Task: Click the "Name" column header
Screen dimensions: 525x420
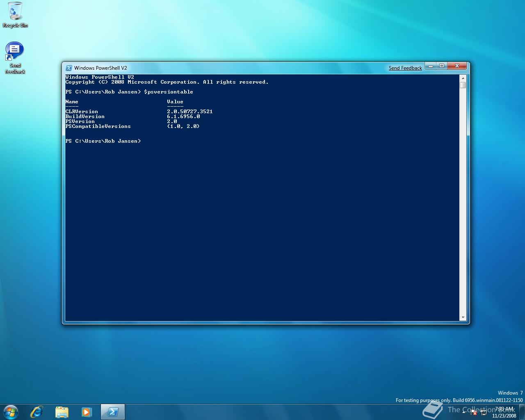Action: click(72, 102)
